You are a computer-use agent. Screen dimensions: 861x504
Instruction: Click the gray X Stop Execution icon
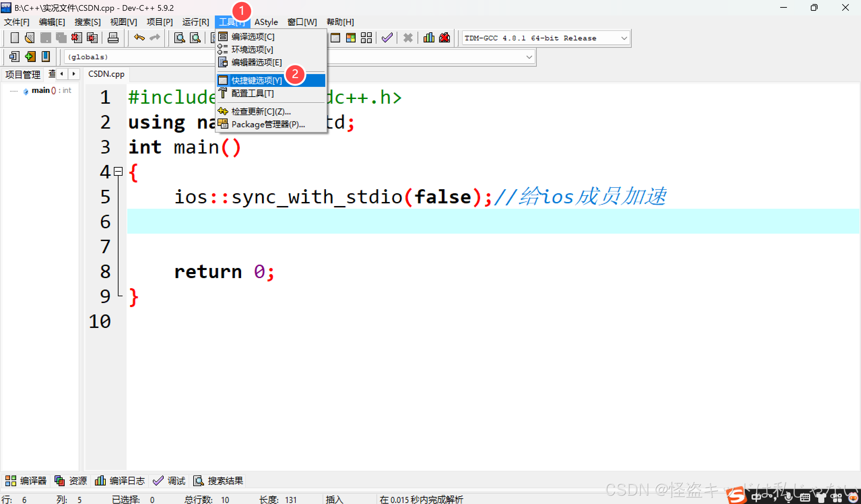point(408,38)
